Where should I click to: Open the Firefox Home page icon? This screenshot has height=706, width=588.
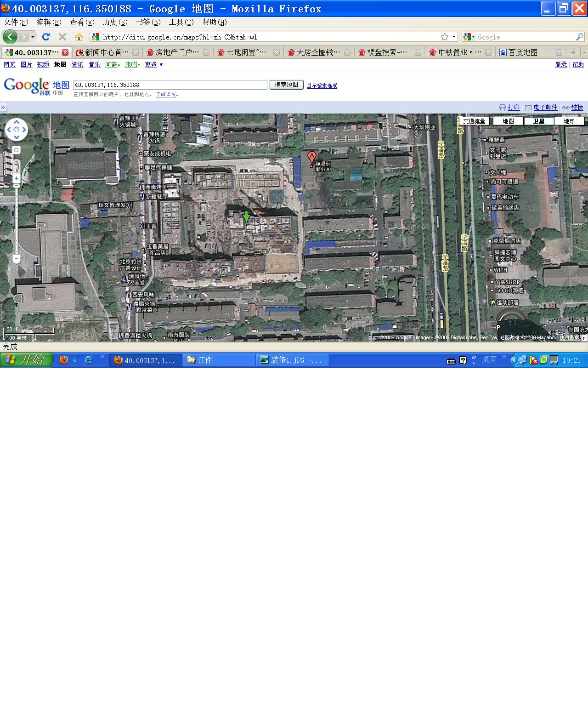pyautogui.click(x=79, y=37)
